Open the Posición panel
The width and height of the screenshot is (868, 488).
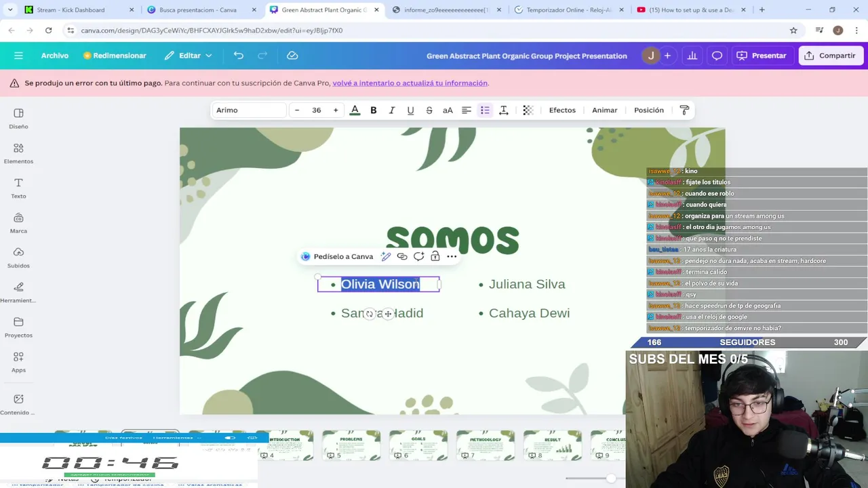click(x=649, y=110)
